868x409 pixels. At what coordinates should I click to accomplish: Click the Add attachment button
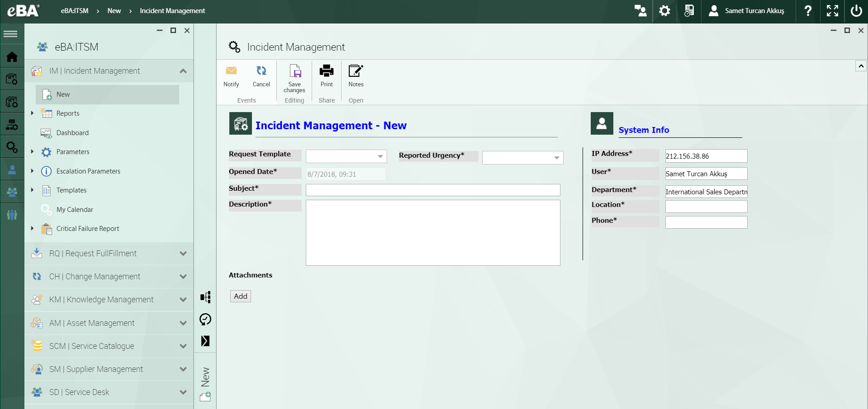[241, 296]
